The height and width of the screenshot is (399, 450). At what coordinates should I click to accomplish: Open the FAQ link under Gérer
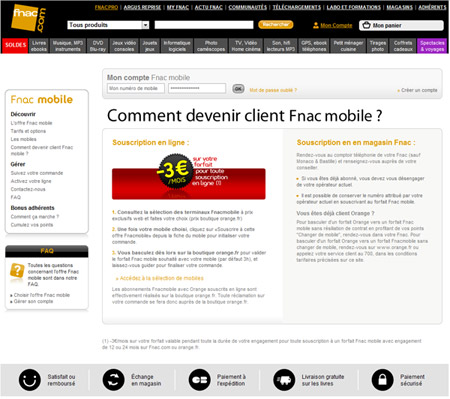point(16,197)
